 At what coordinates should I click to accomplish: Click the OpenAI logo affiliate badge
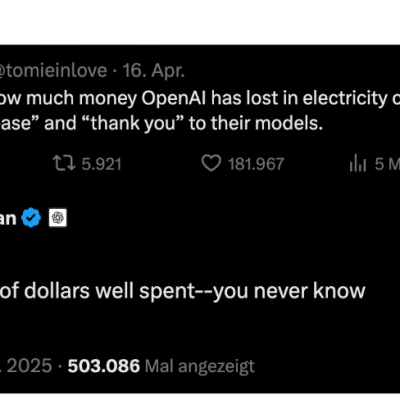tap(58, 218)
